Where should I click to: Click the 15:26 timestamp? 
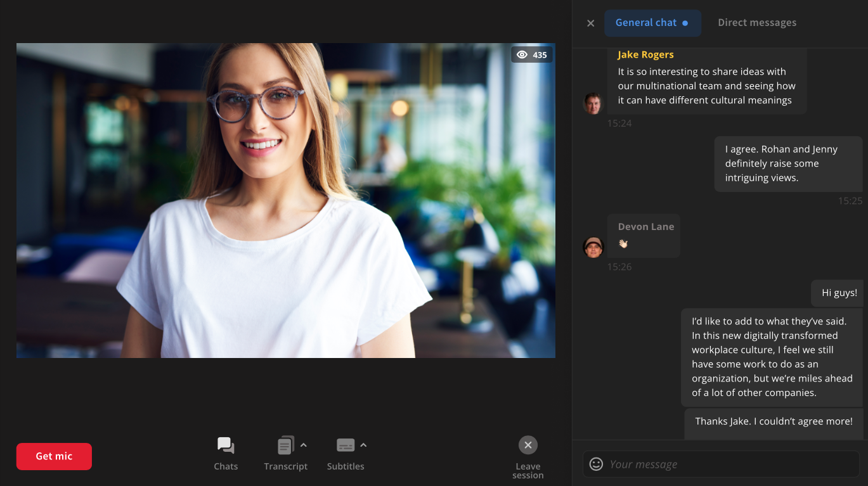click(619, 267)
